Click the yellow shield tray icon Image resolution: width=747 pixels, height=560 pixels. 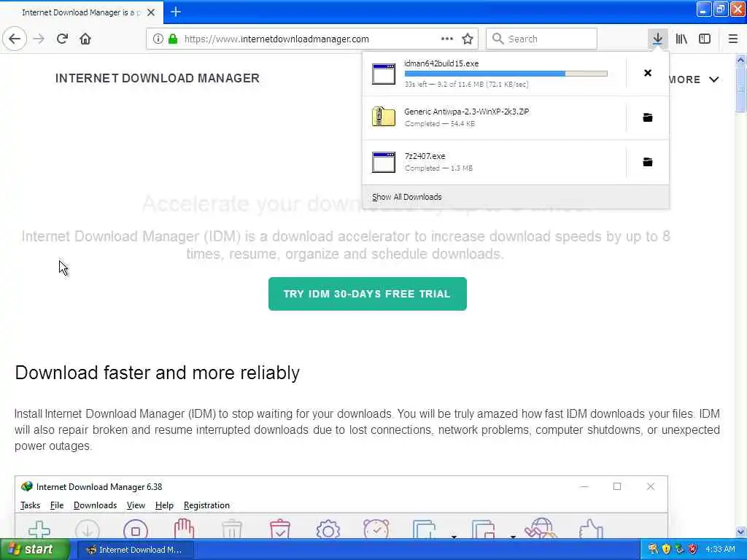[x=666, y=549]
